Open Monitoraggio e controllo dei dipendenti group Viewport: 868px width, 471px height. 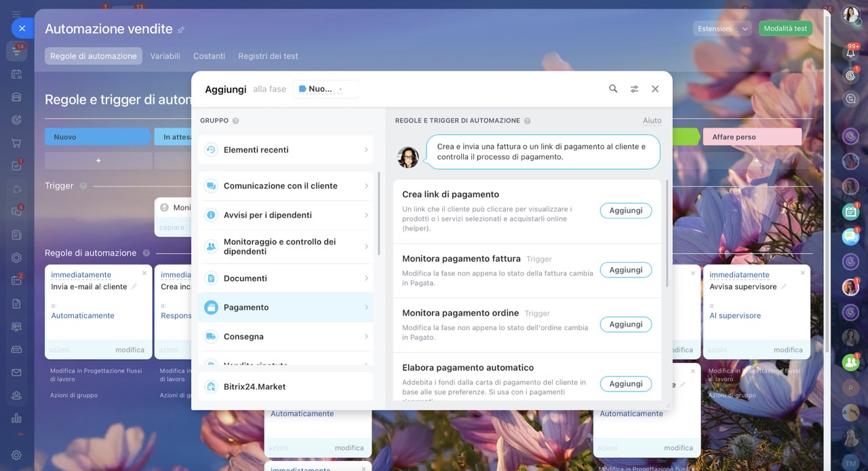[x=285, y=246]
